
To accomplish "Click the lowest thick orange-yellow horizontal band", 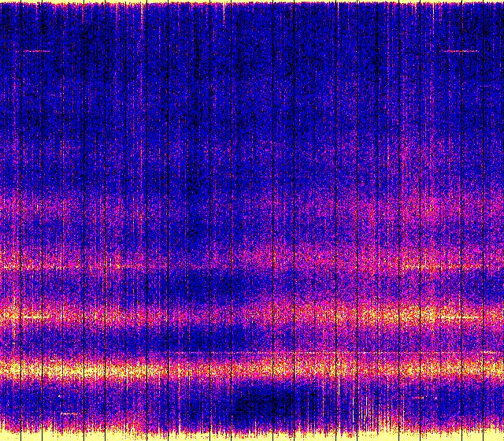I will coord(252,367).
